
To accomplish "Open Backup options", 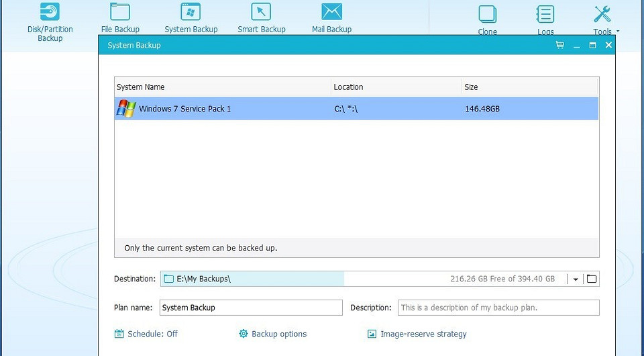I will (x=273, y=334).
